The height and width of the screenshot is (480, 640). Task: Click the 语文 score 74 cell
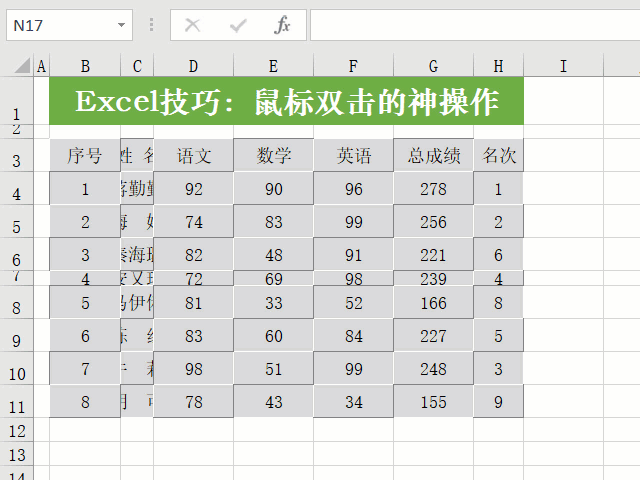coord(193,222)
